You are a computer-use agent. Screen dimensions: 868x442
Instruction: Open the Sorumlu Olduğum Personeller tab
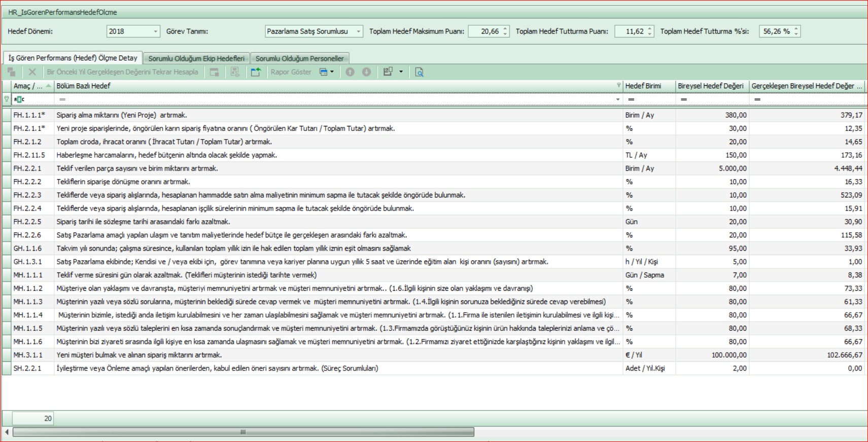299,58
